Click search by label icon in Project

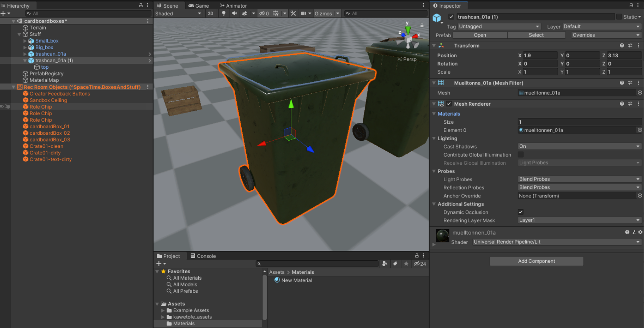pos(395,263)
